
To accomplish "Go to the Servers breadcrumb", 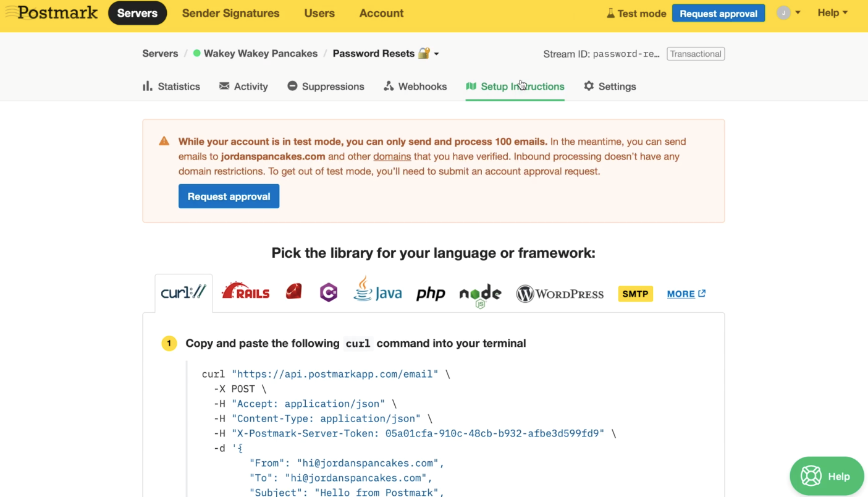I will point(160,53).
